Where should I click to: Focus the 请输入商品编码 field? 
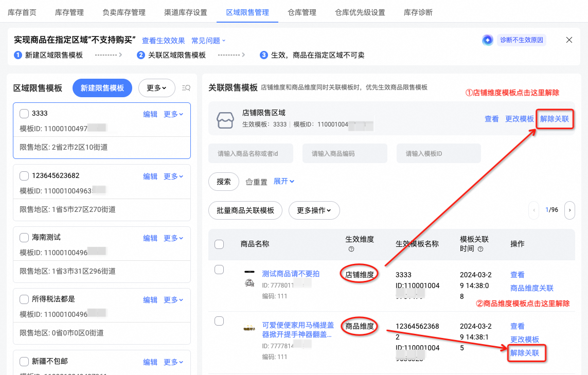(345, 153)
